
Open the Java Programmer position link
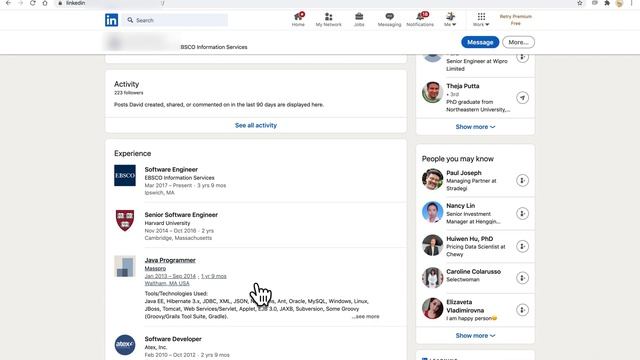pos(170,260)
